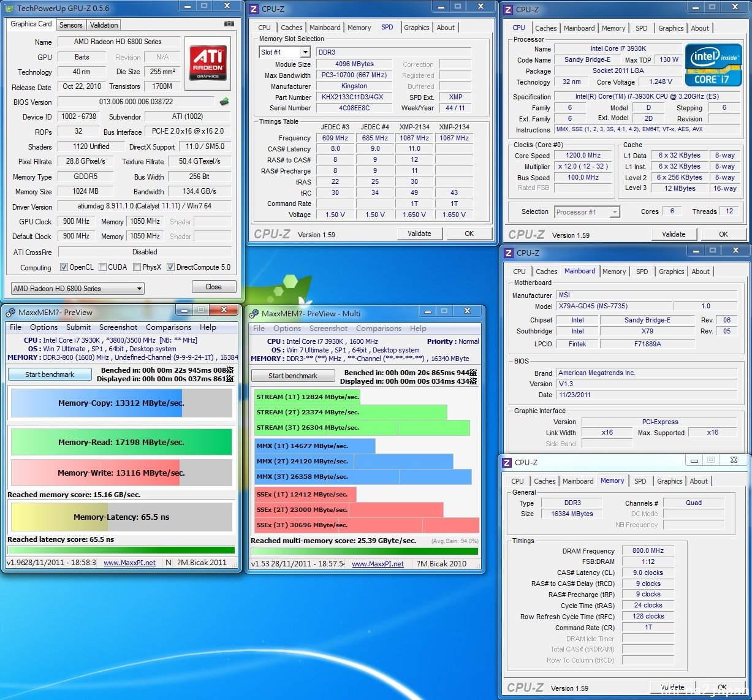Click OK in the CPU-Z processor window
The height and width of the screenshot is (700, 752).
pyautogui.click(x=723, y=234)
